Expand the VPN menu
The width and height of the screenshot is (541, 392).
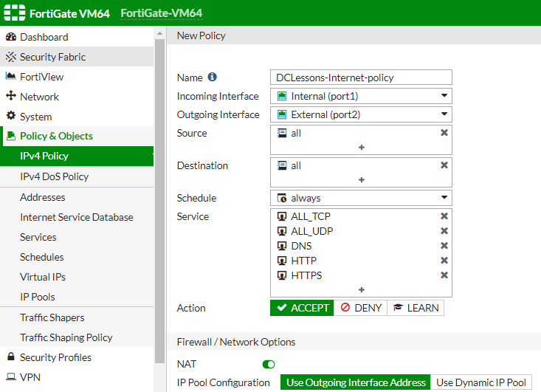point(77,377)
